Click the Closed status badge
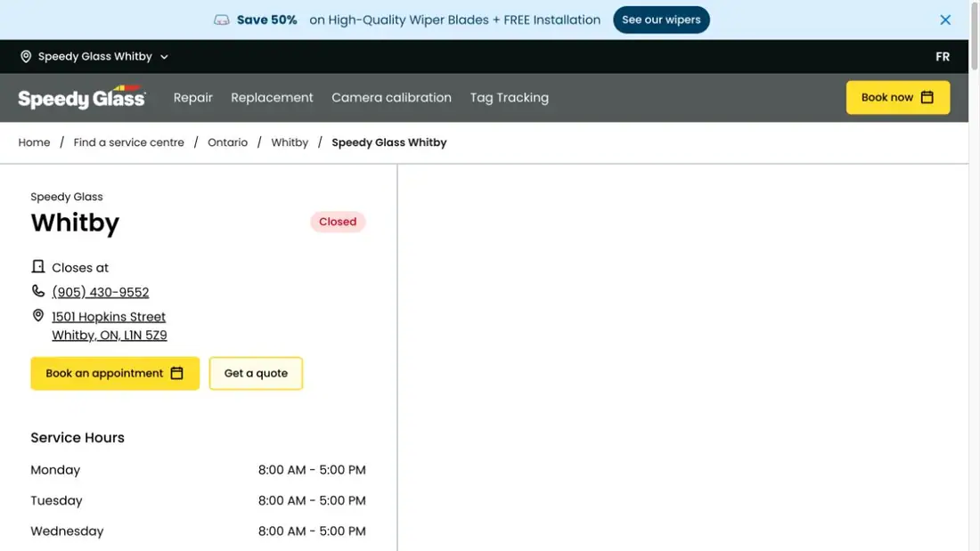 (x=338, y=222)
